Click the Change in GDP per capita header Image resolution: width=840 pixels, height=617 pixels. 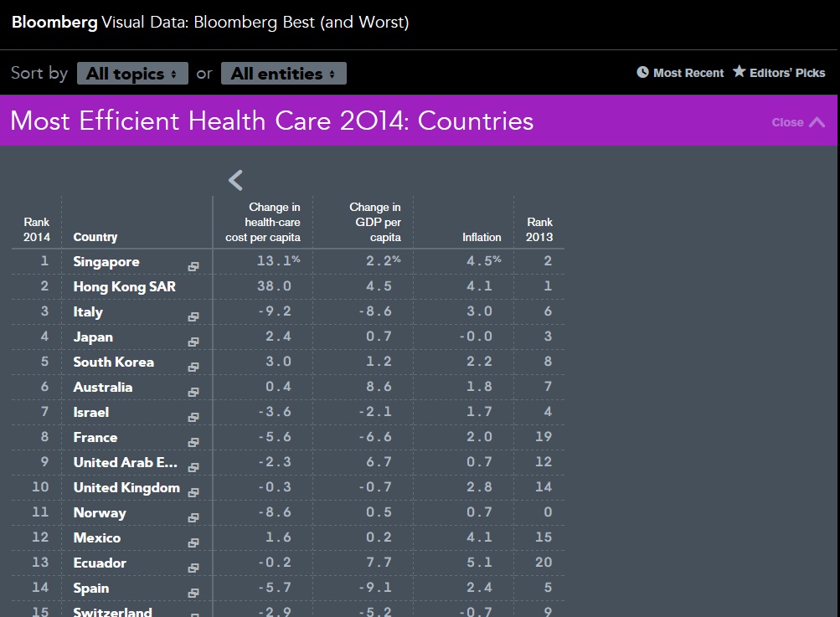click(x=375, y=222)
